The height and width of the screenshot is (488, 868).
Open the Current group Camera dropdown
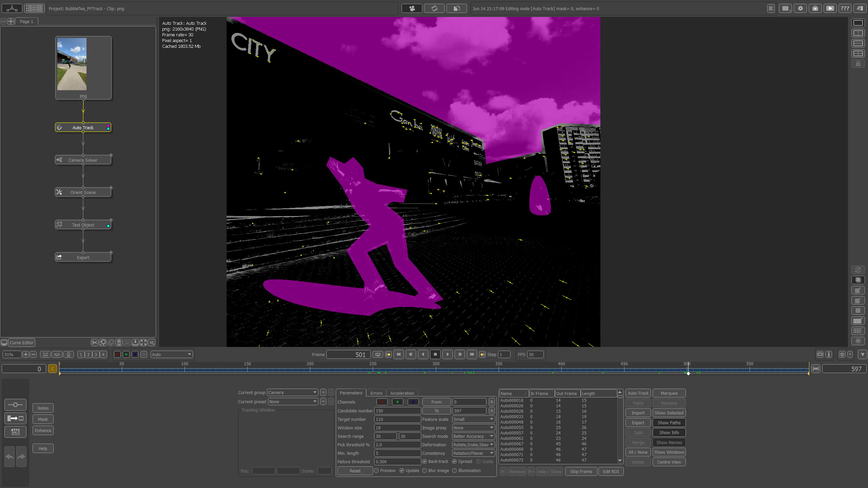click(x=292, y=393)
